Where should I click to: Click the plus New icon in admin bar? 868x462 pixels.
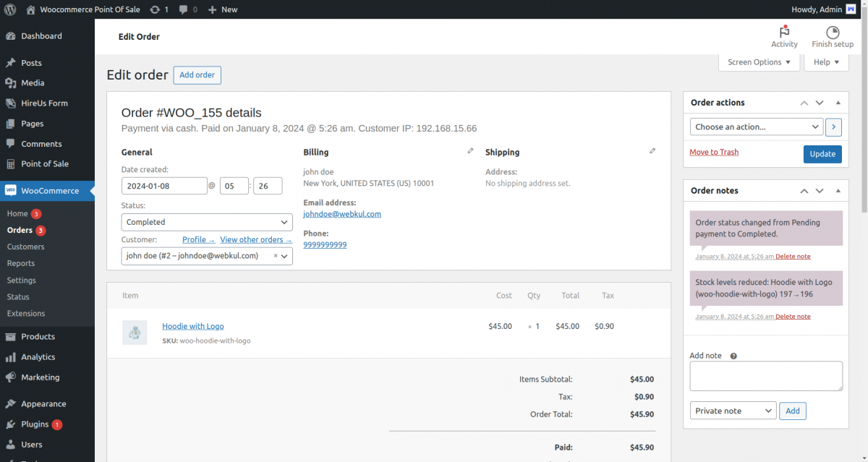point(212,9)
